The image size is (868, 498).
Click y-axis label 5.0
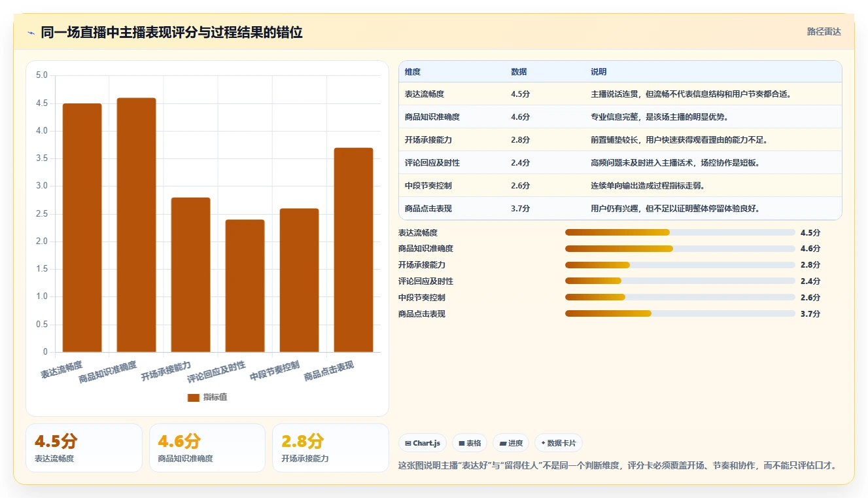click(x=42, y=75)
